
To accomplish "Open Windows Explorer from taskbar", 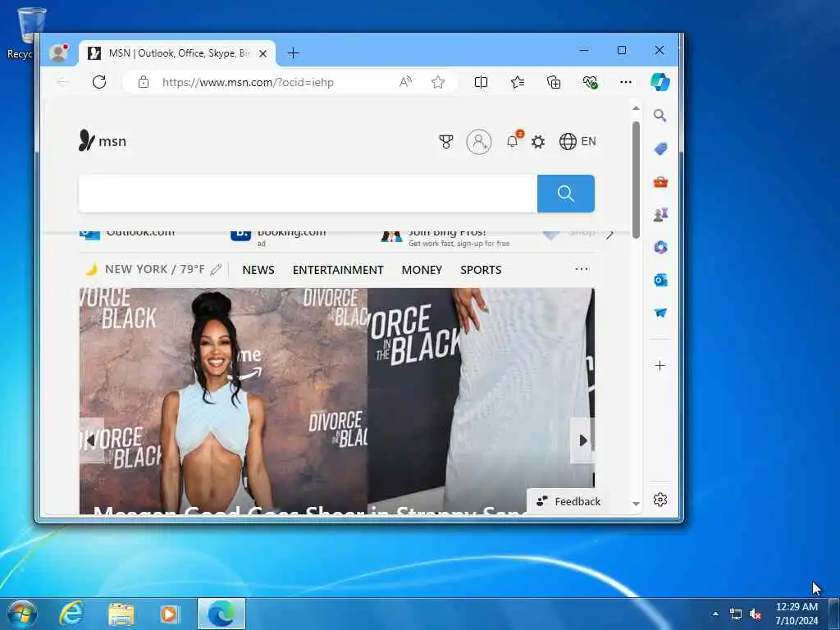I will tap(121, 614).
